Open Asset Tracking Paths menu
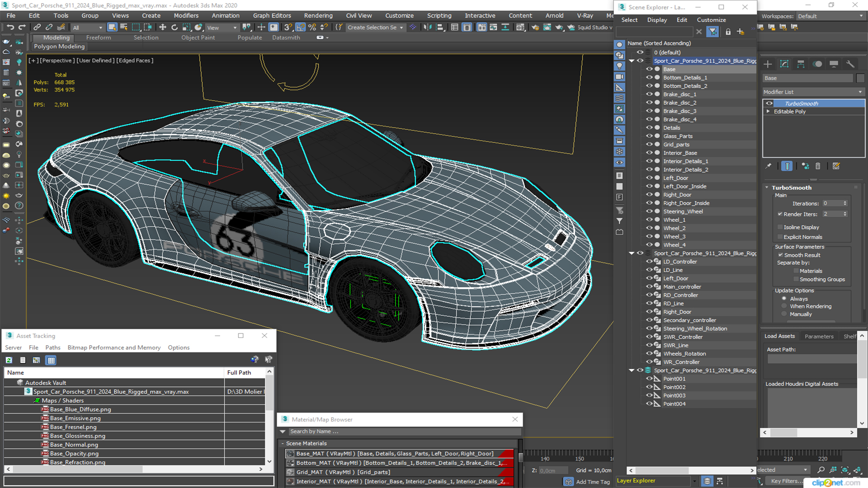Screen dimensions: 868x488 (x=53, y=347)
